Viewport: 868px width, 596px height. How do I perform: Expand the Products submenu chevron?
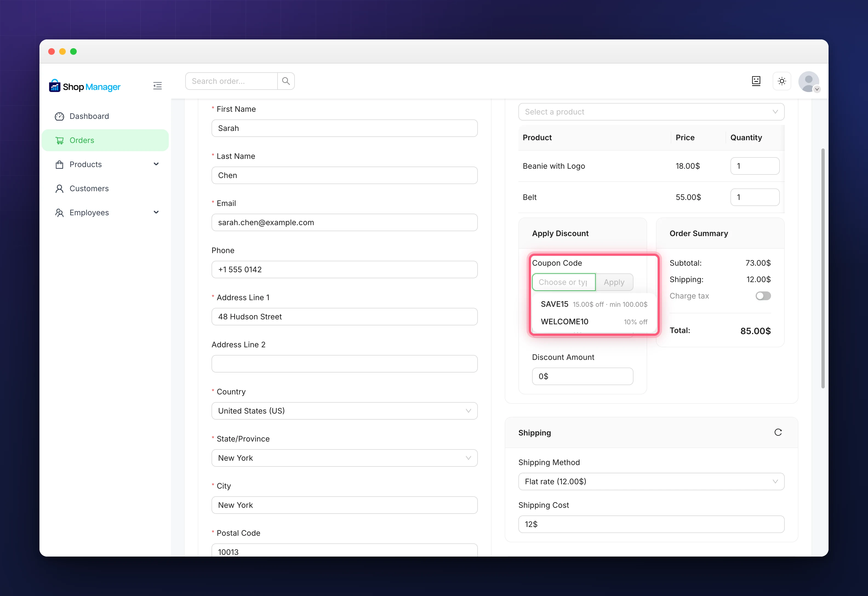pos(156,164)
